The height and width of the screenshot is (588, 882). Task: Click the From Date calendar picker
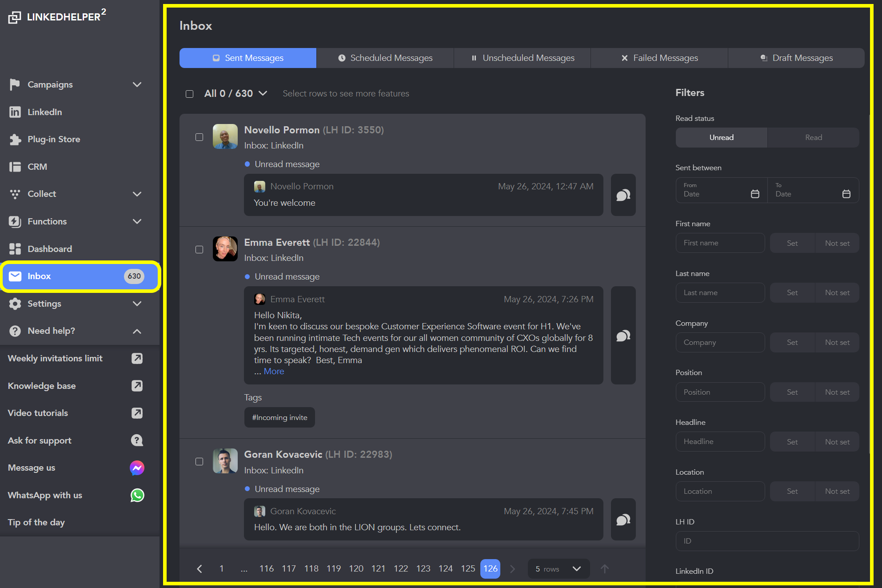click(755, 194)
